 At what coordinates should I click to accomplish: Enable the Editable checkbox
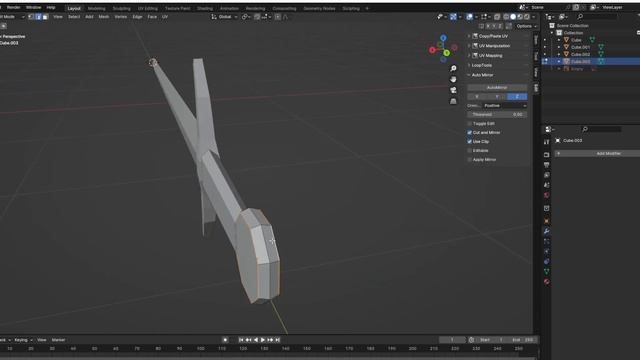pos(469,151)
